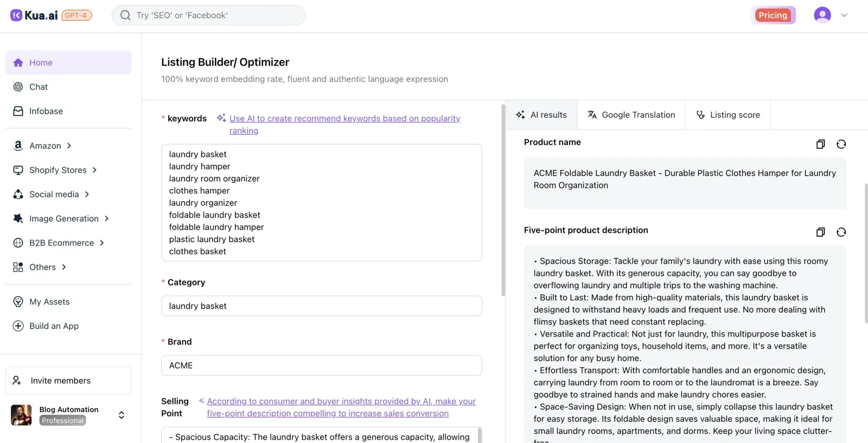This screenshot has height=443, width=868.
Task: Click the Image Generation star icon
Action: (x=18, y=218)
